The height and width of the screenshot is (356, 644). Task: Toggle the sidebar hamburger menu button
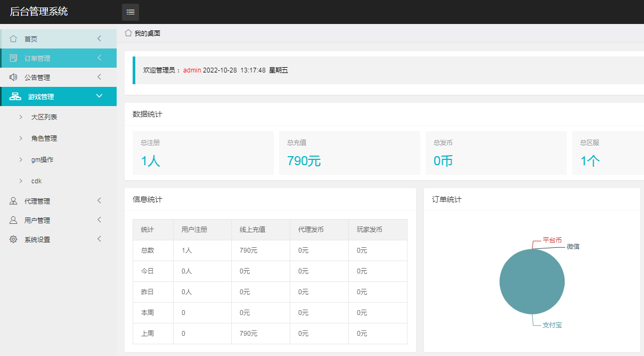(x=131, y=12)
